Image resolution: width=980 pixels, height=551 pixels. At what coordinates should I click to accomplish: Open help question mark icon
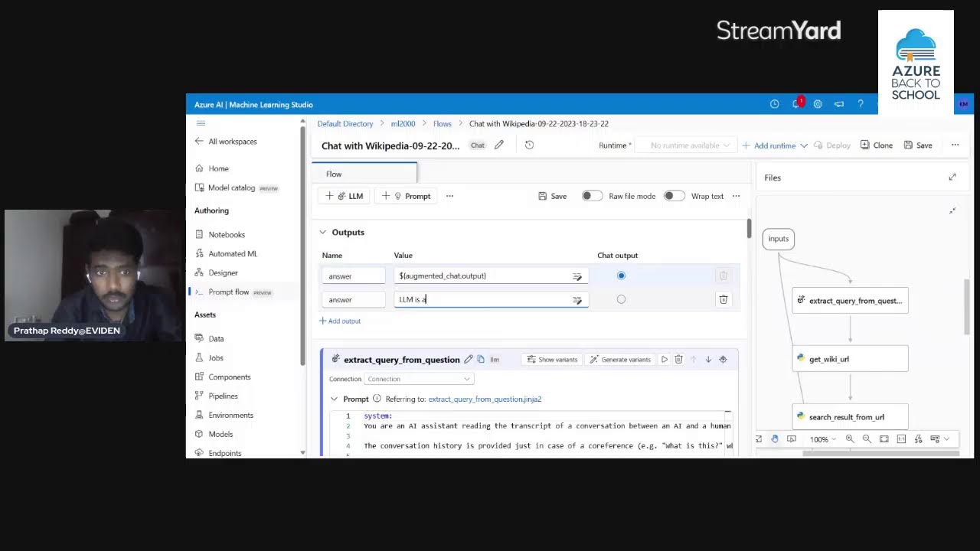coord(861,104)
